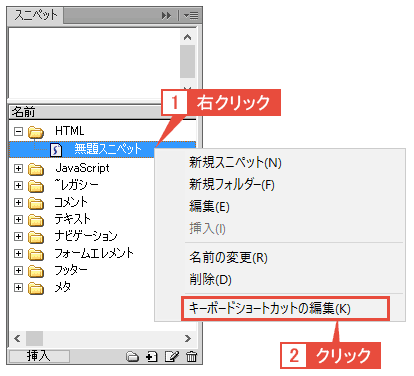Click the ~レガシー folder icon
Screen dimensions: 414x376
36,186
